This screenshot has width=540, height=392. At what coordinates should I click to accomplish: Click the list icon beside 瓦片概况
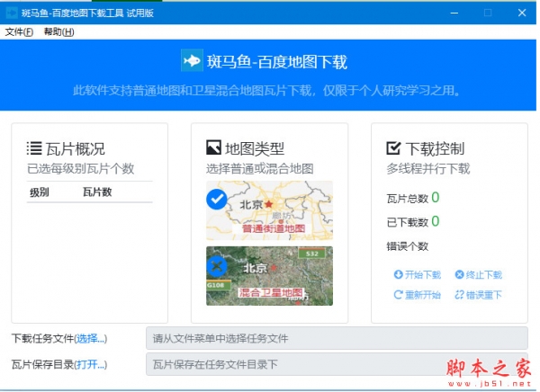pos(34,148)
